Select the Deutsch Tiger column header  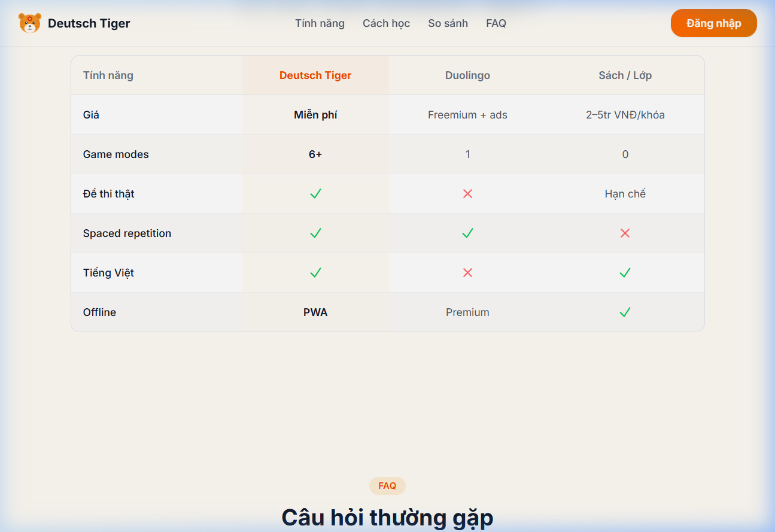tap(315, 75)
